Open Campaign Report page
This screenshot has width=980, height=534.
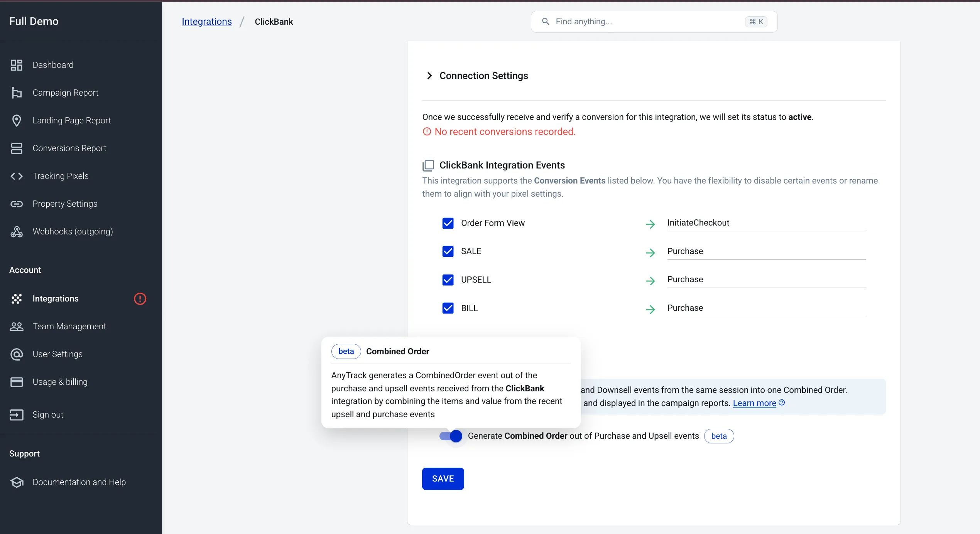coord(65,93)
